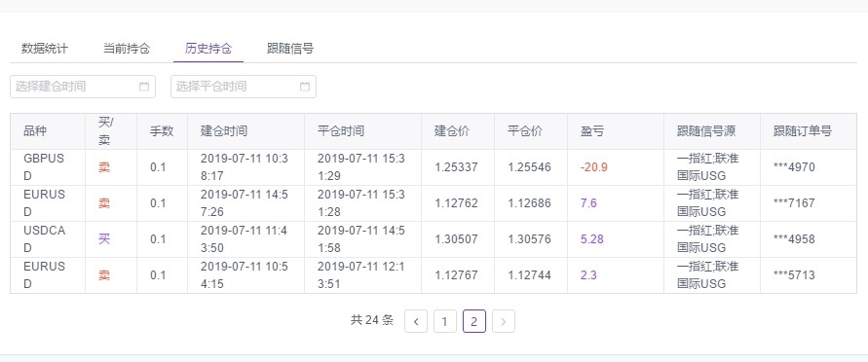868x362 pixels.
Task: Click the profit value 5.28
Action: click(591, 239)
